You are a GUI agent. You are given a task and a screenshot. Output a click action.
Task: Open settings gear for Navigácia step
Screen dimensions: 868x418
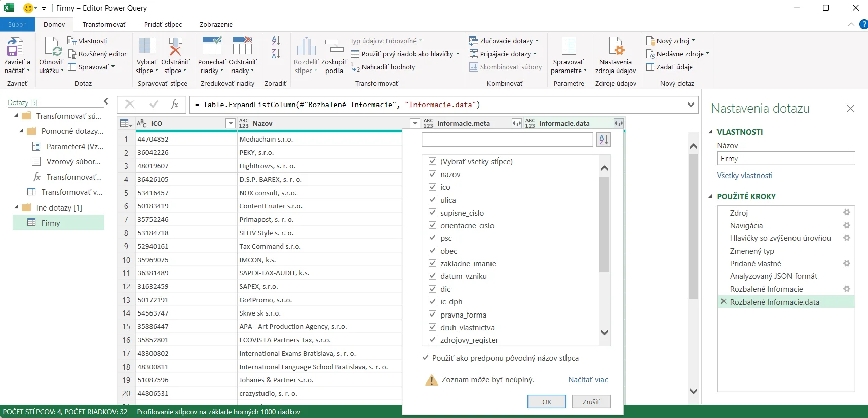[846, 225]
